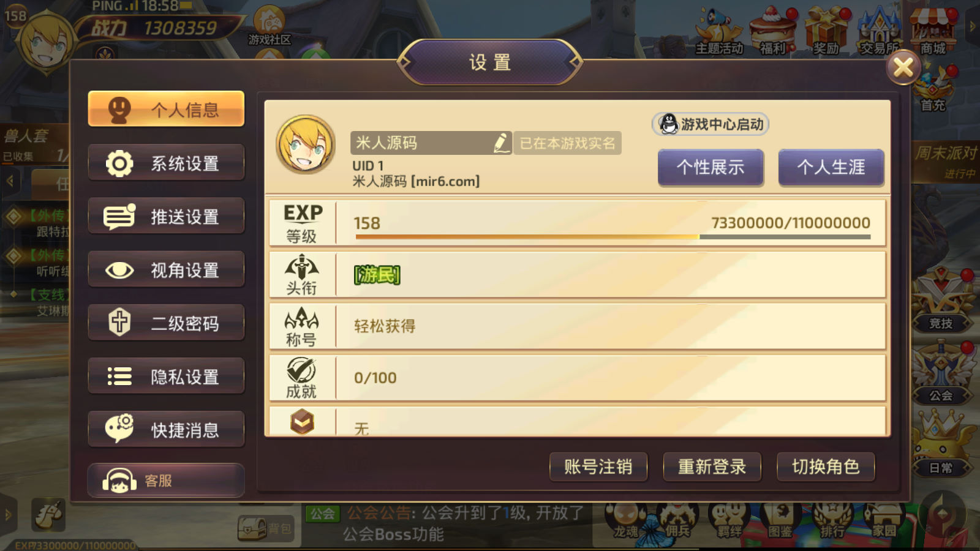Click the 重新登录 re-login button
Viewport: 980px width, 551px height.
pyautogui.click(x=712, y=467)
